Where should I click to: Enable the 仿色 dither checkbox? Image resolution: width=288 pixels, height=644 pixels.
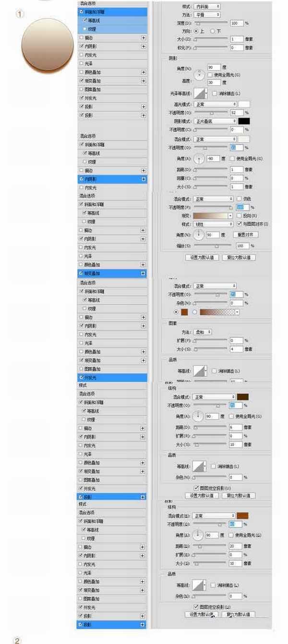coord(239,198)
